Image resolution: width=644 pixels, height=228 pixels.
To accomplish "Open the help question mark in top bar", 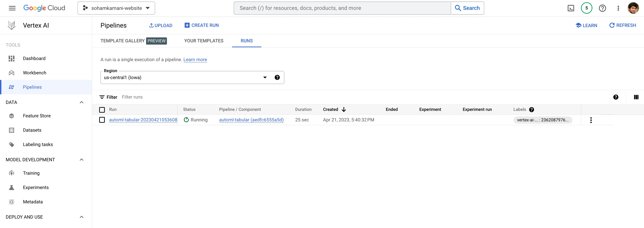I will [x=602, y=8].
